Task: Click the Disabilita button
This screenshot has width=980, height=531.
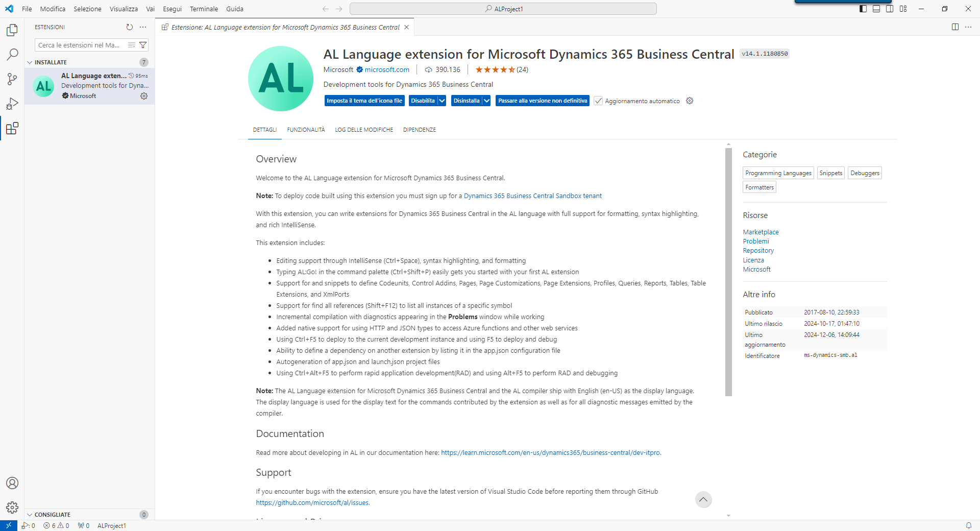Action: point(423,101)
